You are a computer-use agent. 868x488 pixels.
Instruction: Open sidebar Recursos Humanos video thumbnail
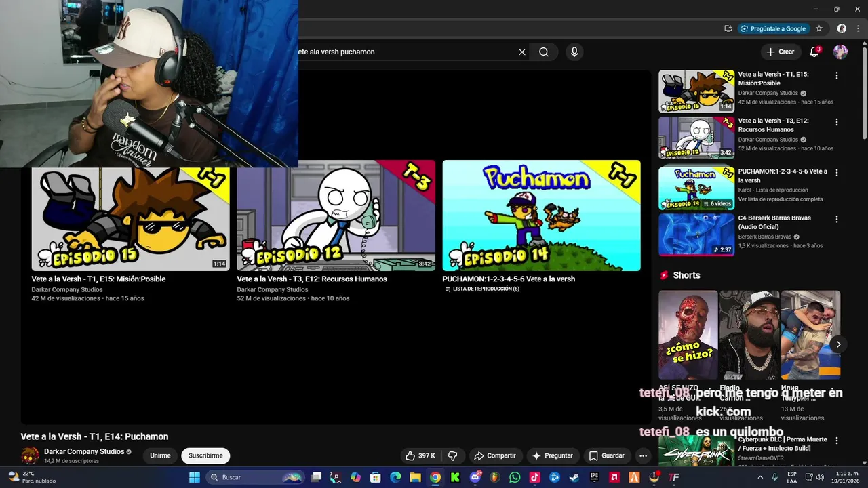(696, 138)
